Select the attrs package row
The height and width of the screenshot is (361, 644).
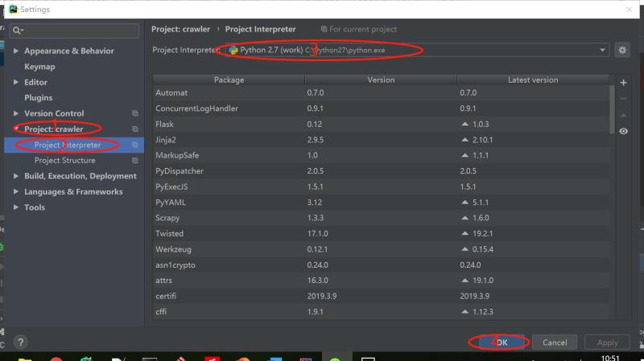381,280
